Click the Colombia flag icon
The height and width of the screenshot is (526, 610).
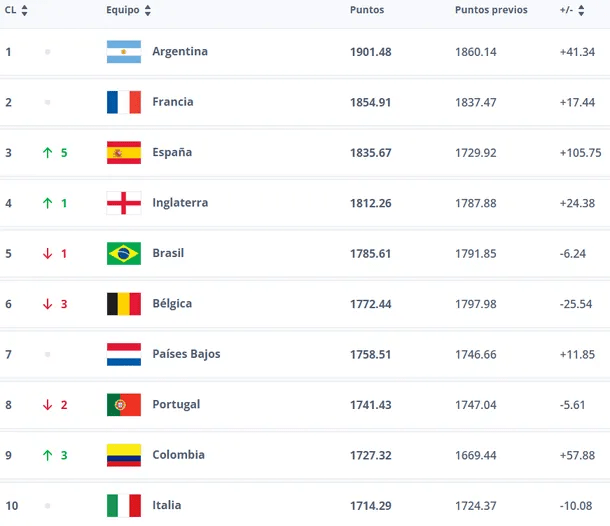coord(123,455)
